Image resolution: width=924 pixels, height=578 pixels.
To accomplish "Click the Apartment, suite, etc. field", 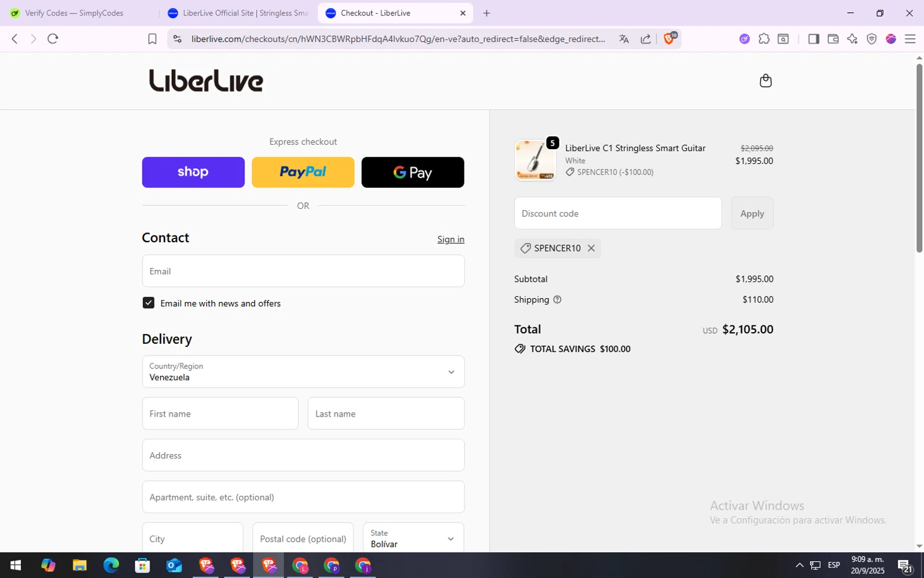I will coord(303,497).
